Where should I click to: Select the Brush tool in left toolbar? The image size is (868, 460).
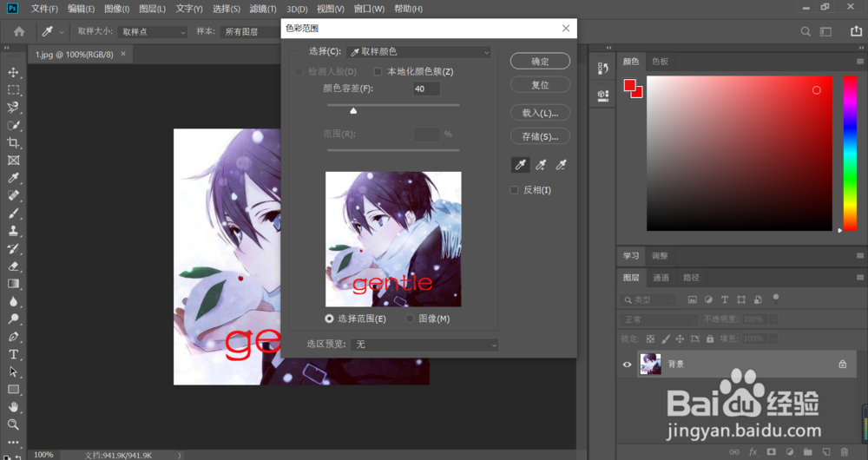click(13, 214)
